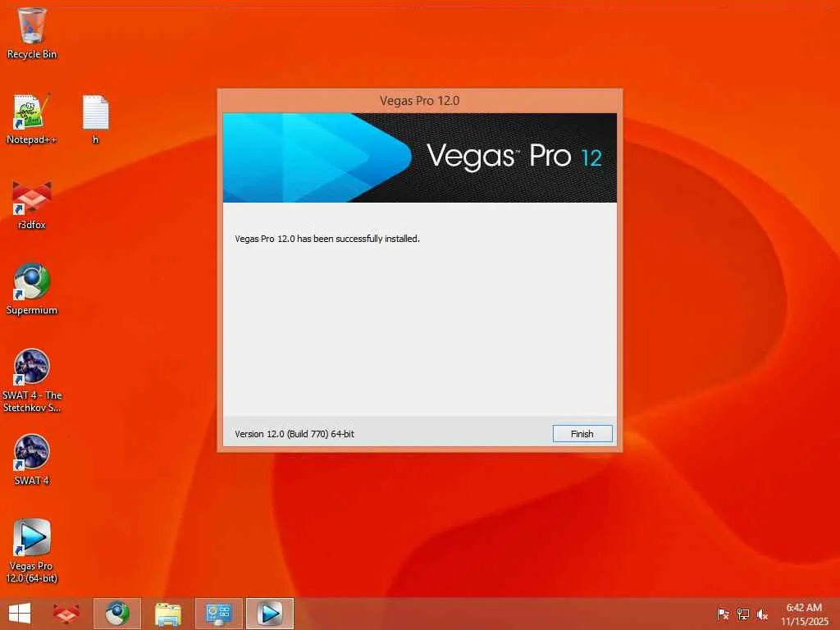This screenshot has width=840, height=630.
Task: Open File Explorer from the taskbar
Action: pyautogui.click(x=167, y=614)
